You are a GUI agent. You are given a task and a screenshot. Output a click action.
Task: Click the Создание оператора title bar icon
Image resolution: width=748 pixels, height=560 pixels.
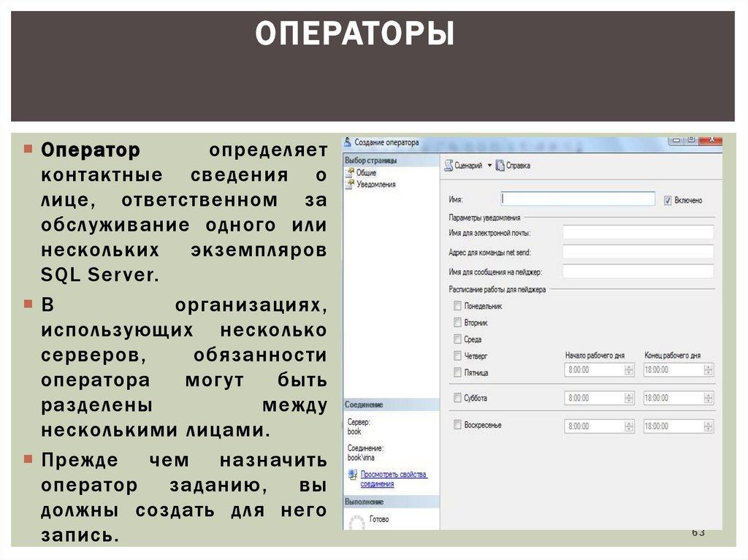click(348, 143)
